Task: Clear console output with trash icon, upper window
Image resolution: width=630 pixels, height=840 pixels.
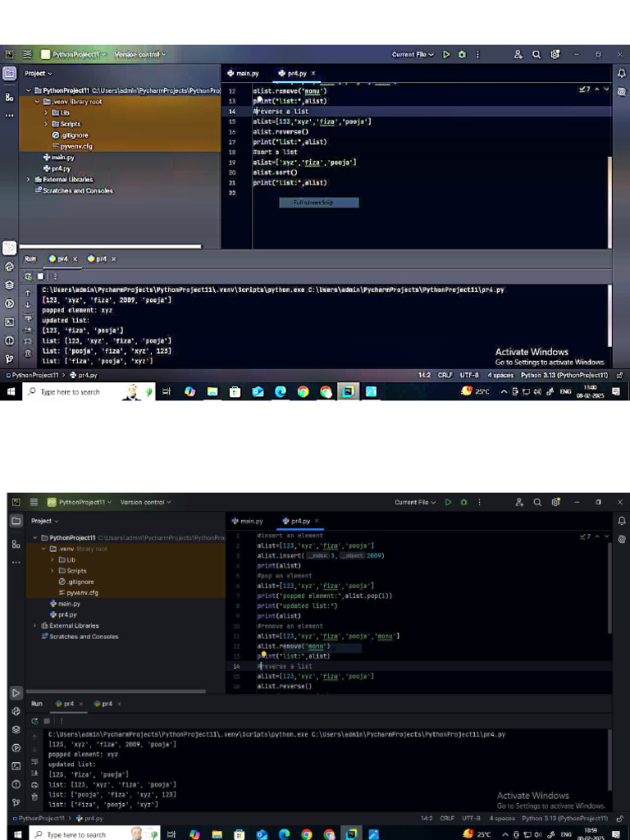Action: [28, 353]
